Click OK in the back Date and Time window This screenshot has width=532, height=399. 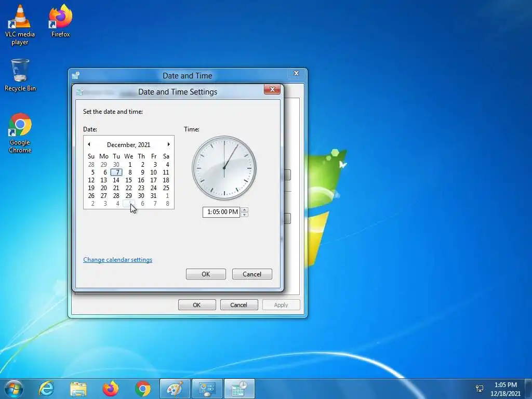[x=197, y=304]
